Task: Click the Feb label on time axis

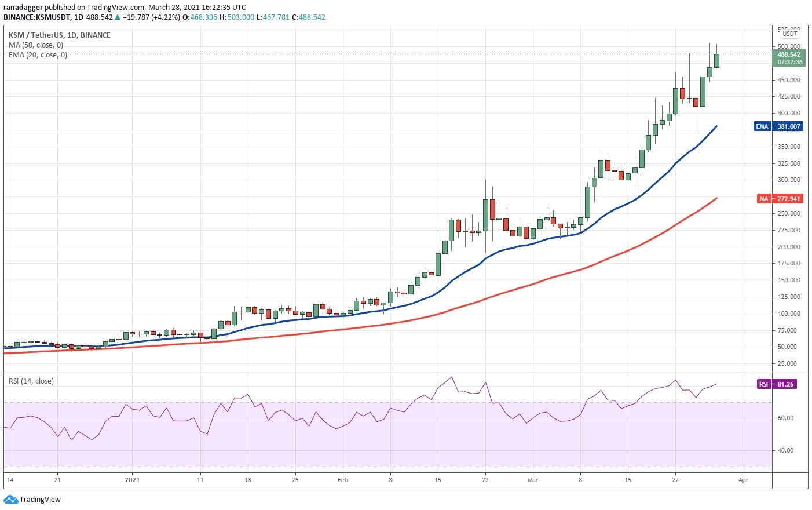Action: (343, 480)
